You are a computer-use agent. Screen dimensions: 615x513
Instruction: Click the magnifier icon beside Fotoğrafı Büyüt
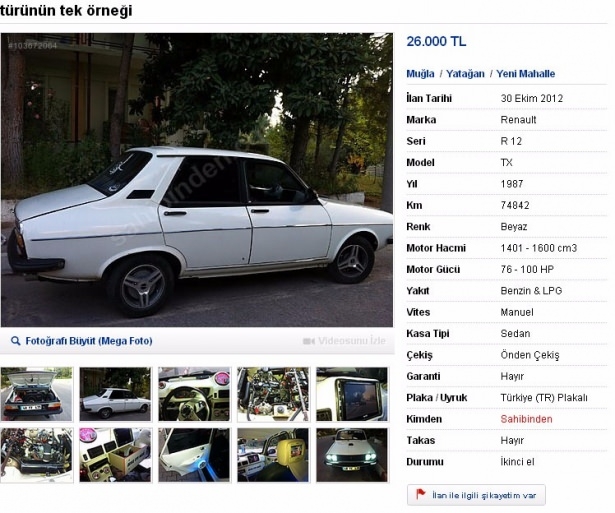point(15,341)
